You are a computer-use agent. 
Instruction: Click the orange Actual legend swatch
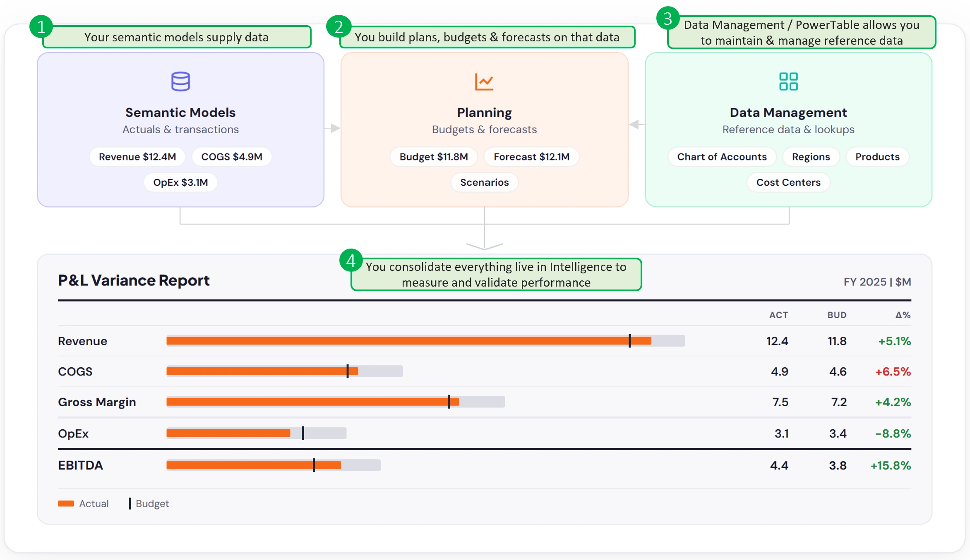pyautogui.click(x=66, y=503)
